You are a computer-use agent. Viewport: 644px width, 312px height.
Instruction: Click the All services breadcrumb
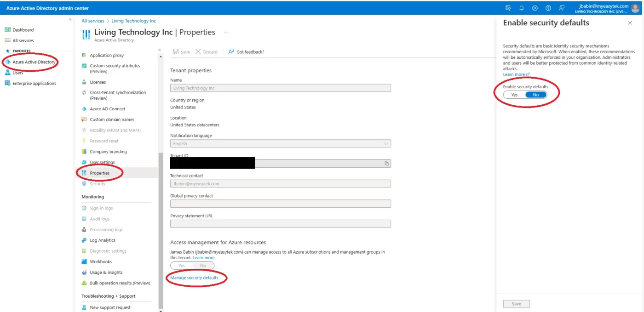pos(93,21)
